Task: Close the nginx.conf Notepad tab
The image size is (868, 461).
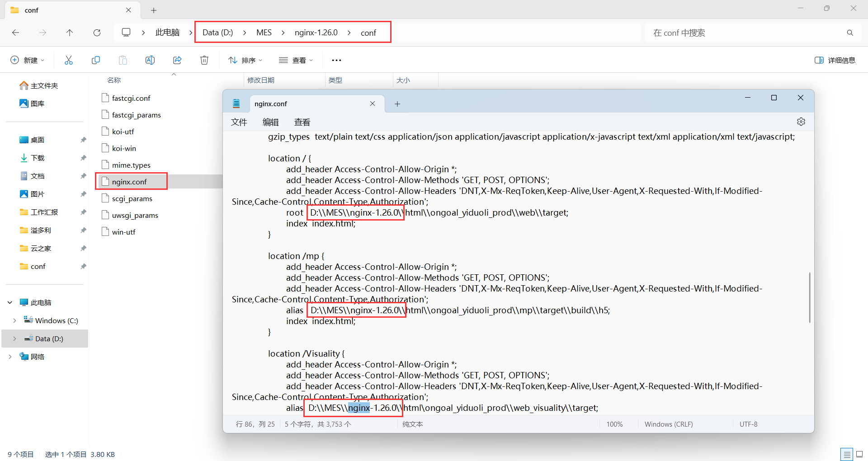Action: (x=373, y=103)
